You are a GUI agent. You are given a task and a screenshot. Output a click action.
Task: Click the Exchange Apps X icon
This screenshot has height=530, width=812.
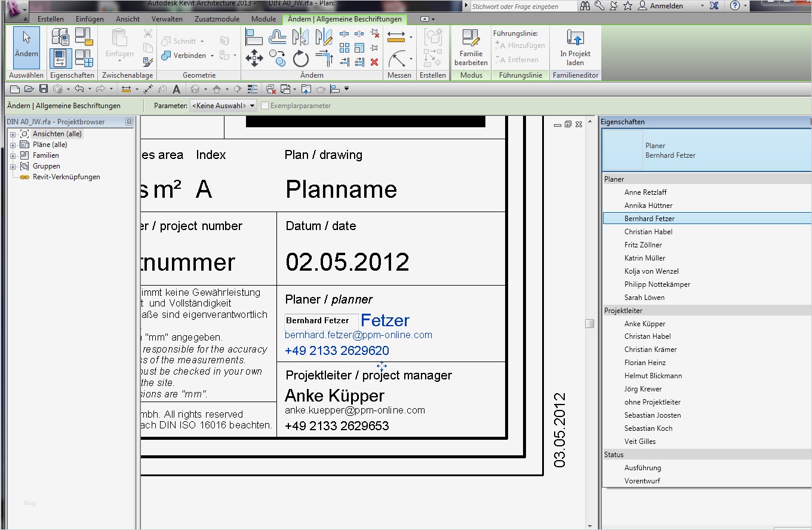tap(714, 6)
